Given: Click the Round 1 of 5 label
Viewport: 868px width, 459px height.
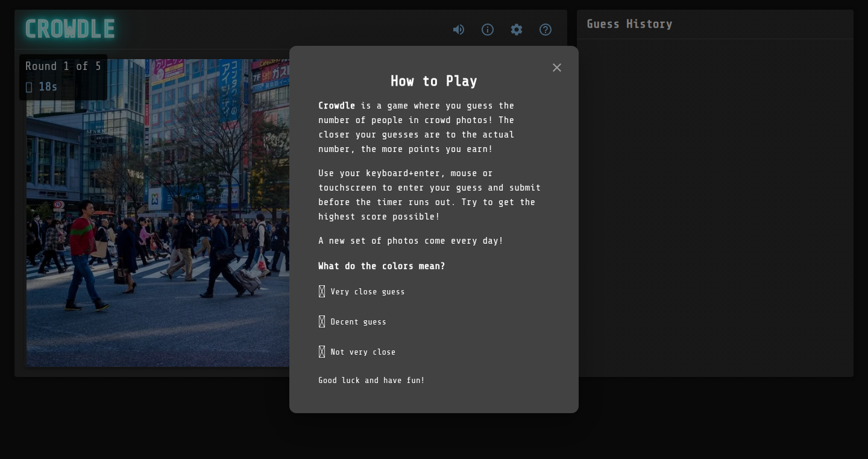Looking at the screenshot, I should point(63,66).
